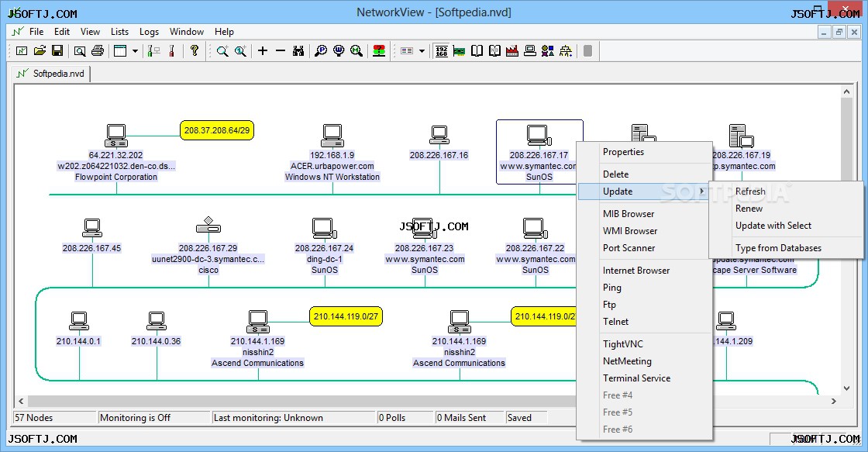Open the Lists menu
The width and height of the screenshot is (868, 452).
(x=119, y=32)
